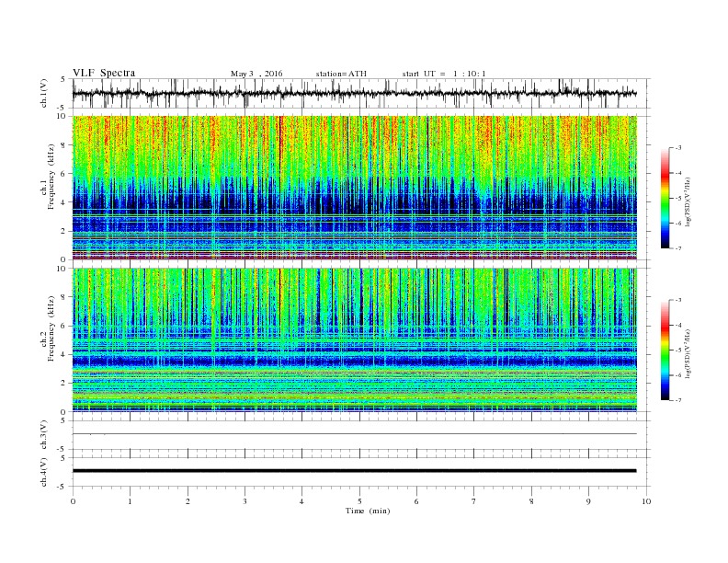Click the "8" time-axis tick label
This screenshot has width=728, height=563.
point(531,501)
